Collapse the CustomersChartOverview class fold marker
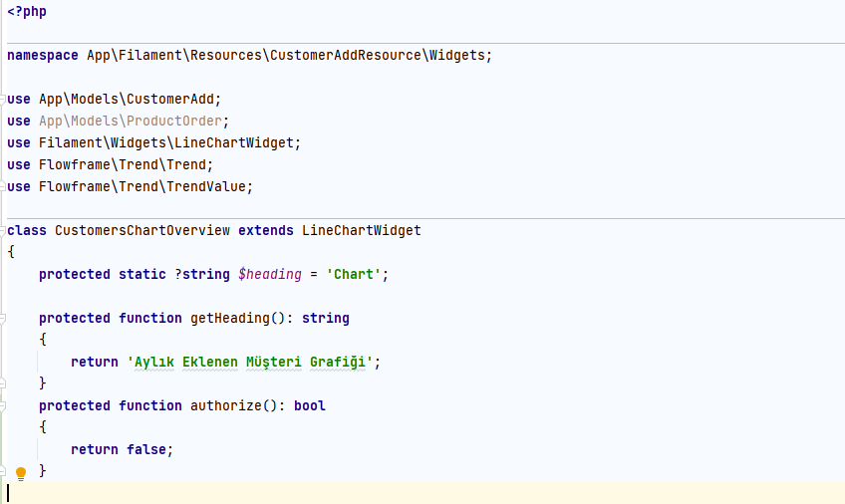845x504 pixels. pyautogui.click(x=3, y=231)
